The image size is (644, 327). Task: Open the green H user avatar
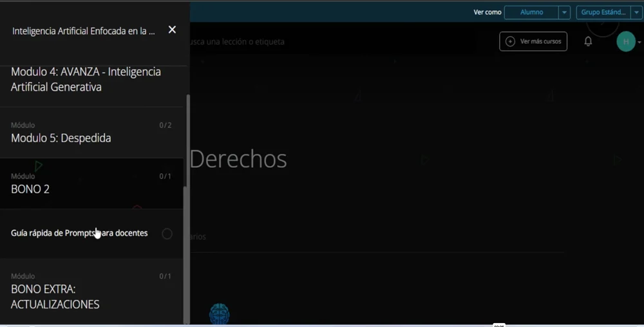[625, 42]
